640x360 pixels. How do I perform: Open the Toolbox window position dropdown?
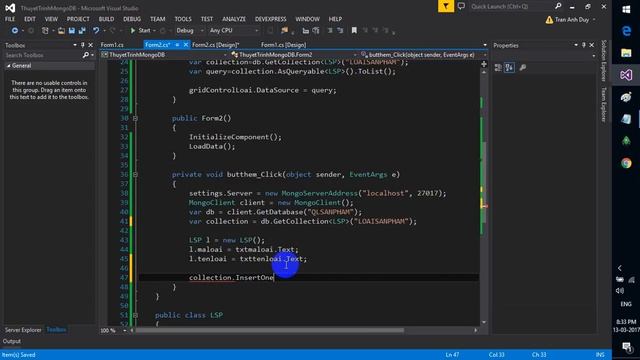pos(75,45)
